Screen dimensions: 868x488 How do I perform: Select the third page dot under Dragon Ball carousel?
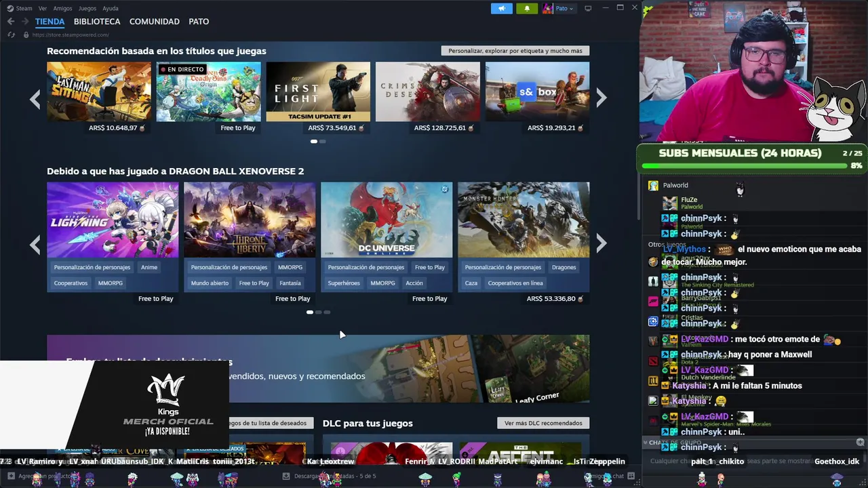pyautogui.click(x=327, y=312)
